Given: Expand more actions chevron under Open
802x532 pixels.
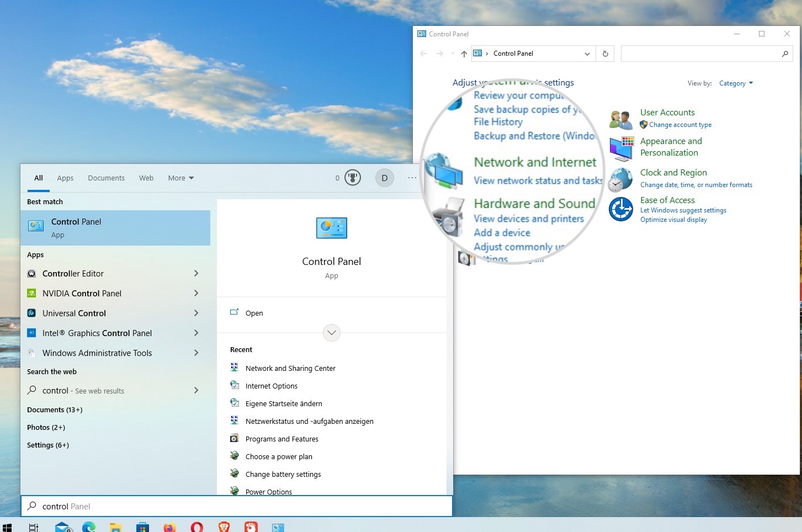Looking at the screenshot, I should 332,333.
